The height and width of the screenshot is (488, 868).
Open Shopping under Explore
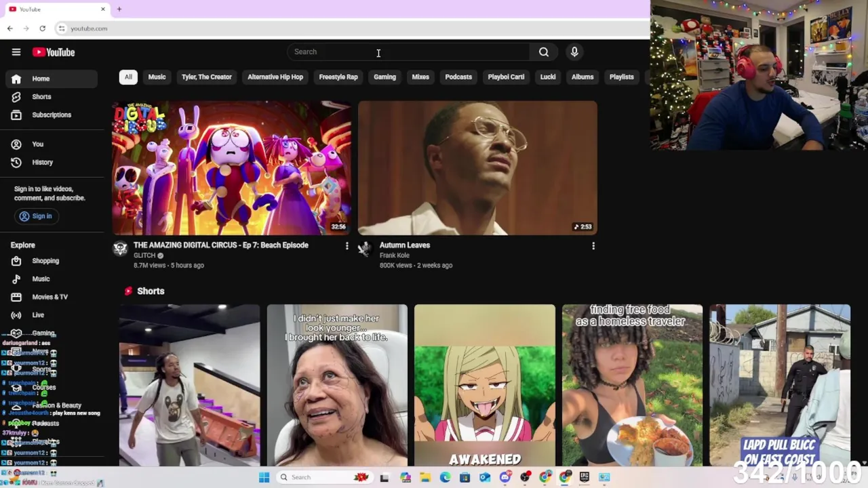(x=52, y=261)
